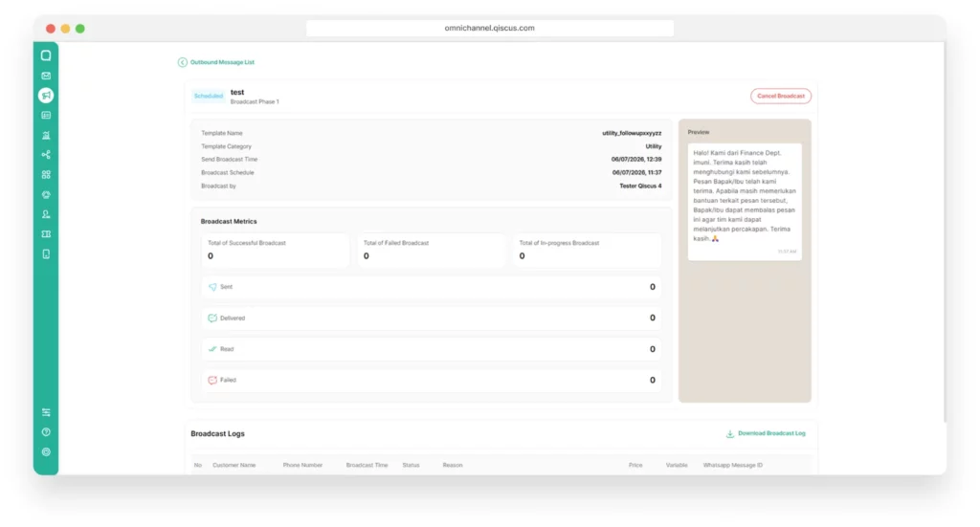This screenshot has height=527, width=980.
Task: Click the Variable column header
Action: pos(677,465)
